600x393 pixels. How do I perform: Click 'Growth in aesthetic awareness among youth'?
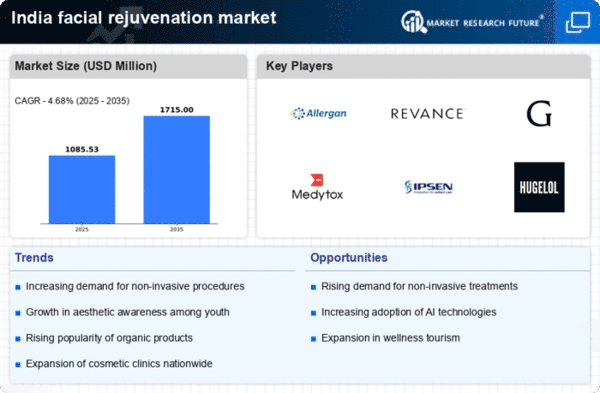(x=127, y=312)
